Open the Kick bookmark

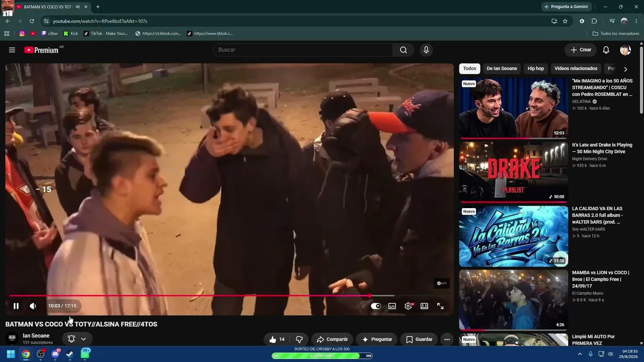click(x=71, y=34)
